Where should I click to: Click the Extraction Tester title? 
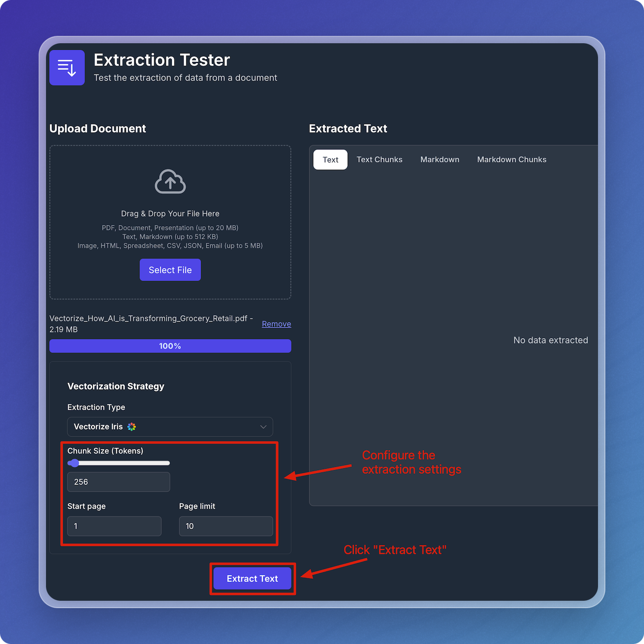162,60
